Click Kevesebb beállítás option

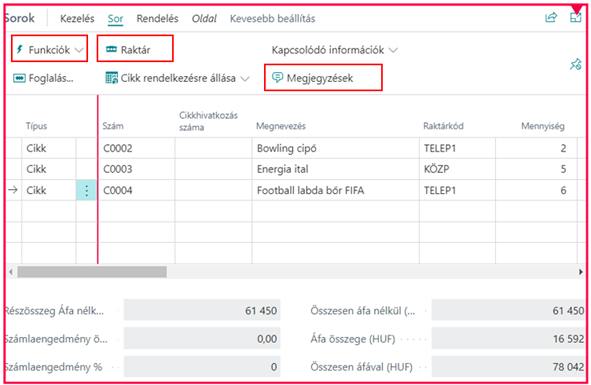(x=273, y=18)
